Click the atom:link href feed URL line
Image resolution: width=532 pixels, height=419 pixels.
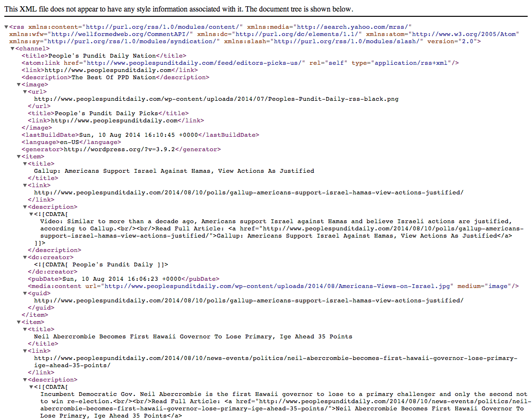(x=240, y=63)
